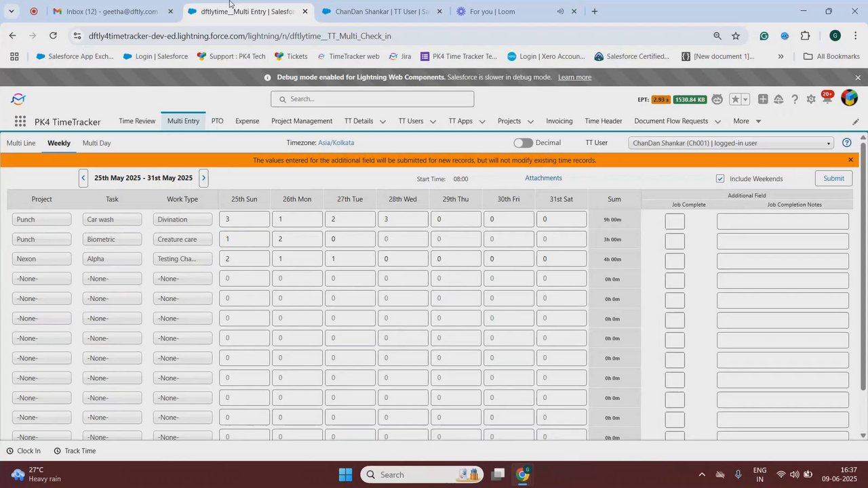
Task: Open the page help icon beside TT User
Action: 846,143
